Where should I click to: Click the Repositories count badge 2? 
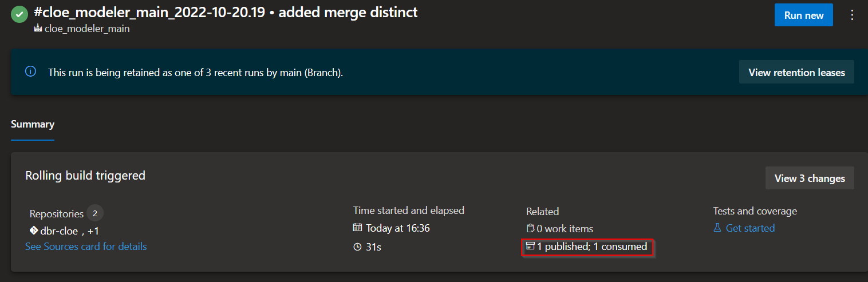[x=95, y=214]
